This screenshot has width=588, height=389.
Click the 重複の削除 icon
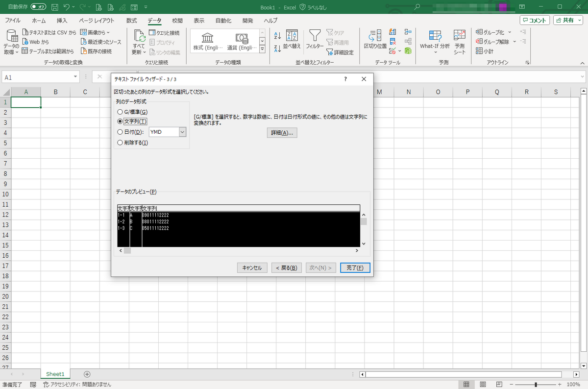pyautogui.click(x=392, y=42)
